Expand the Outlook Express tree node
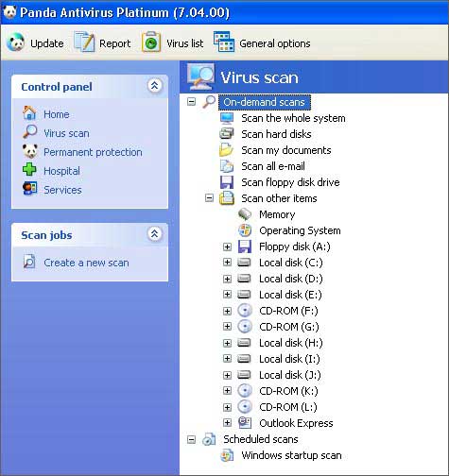 [x=227, y=422]
